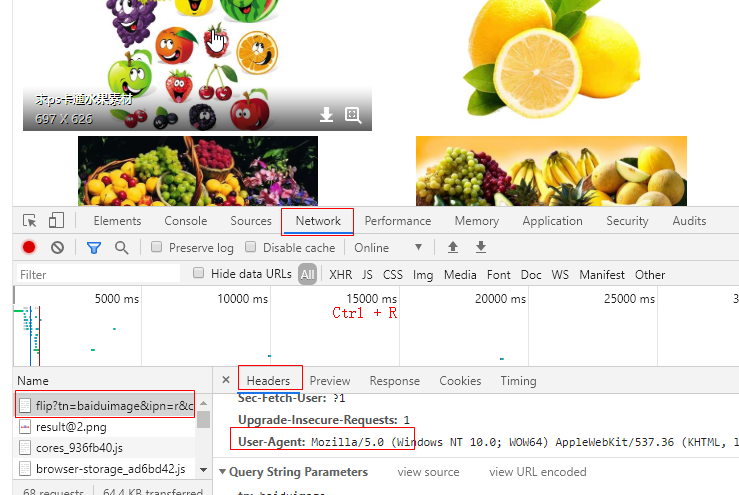Click the request list scrollbar down arrow

[204, 470]
